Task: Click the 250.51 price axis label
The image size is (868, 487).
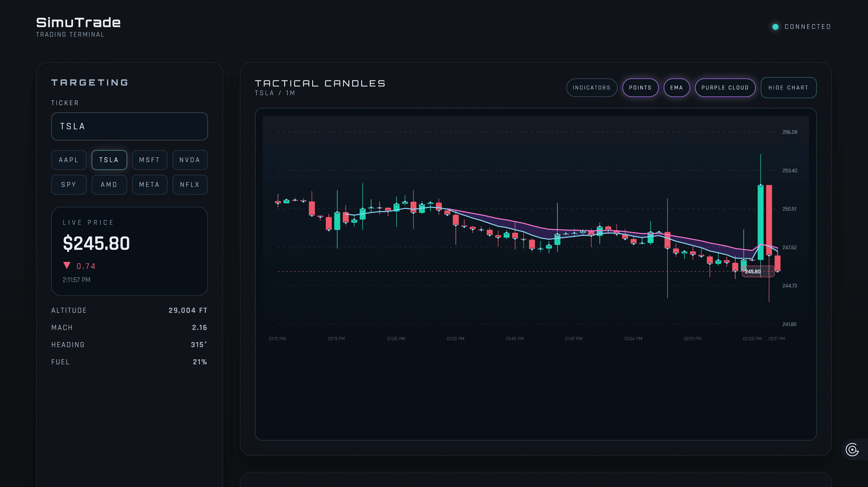Action: coord(790,209)
